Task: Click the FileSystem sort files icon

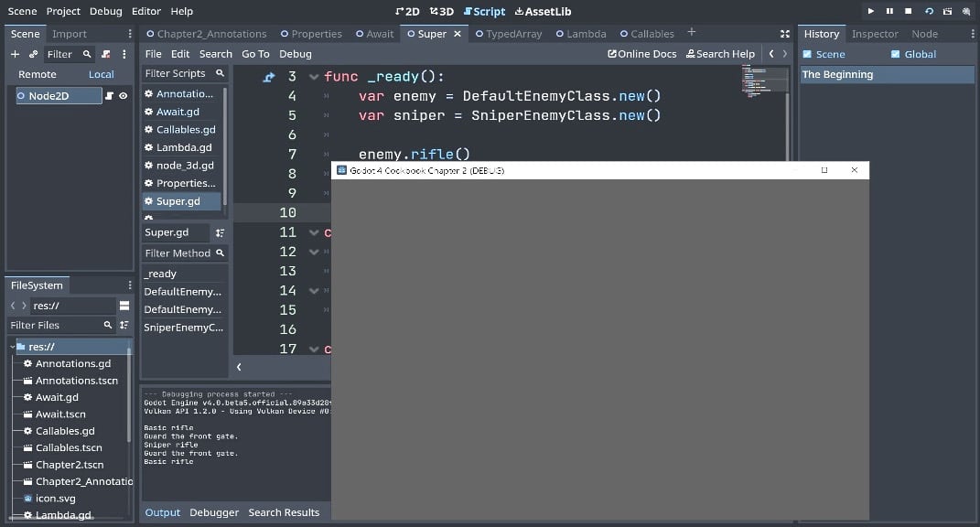Action: pos(124,325)
